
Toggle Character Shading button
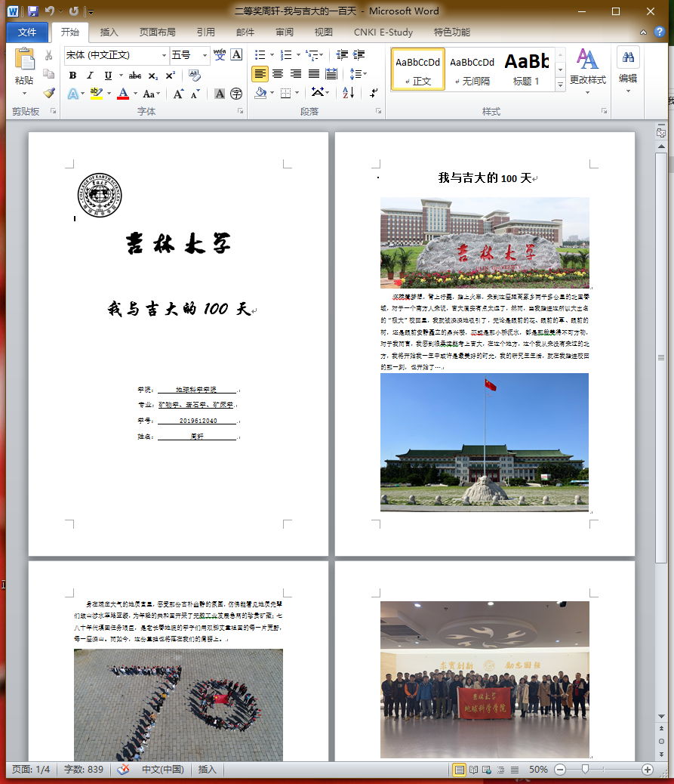tap(220, 94)
